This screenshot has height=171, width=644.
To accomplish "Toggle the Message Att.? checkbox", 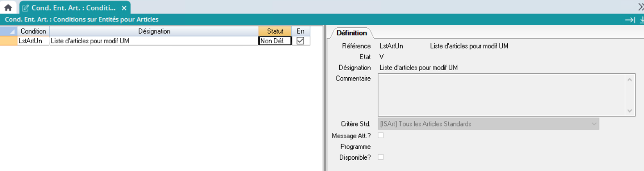I will pos(381,135).
